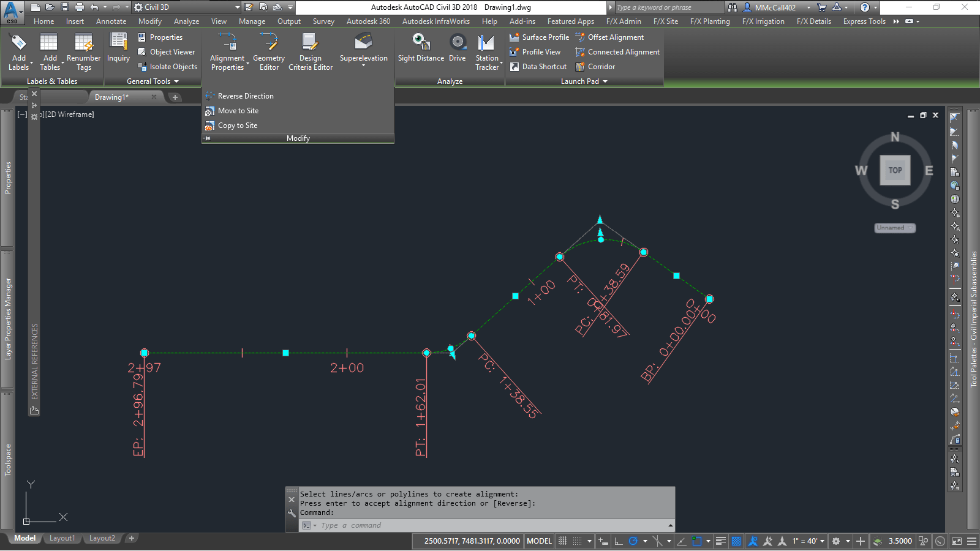The width and height of the screenshot is (980, 551).
Task: Expand the Quick Access Toolbar customize arrow
Action: (290, 7)
